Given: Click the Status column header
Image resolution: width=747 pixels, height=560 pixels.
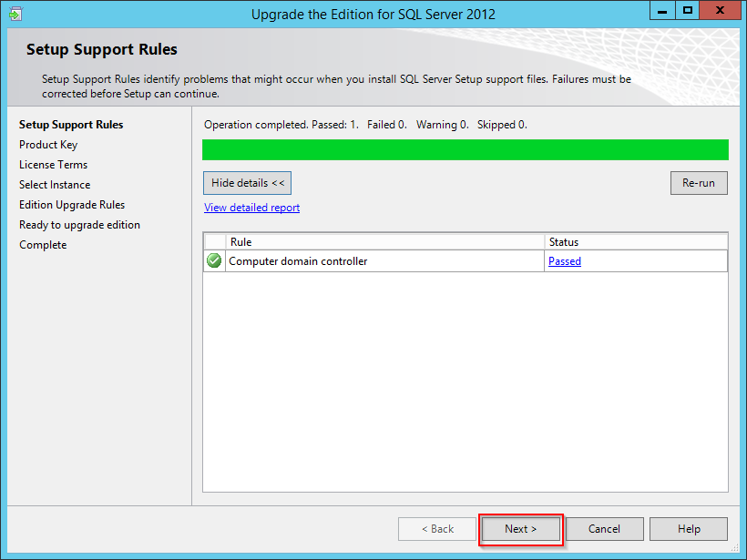Looking at the screenshot, I should click(x=636, y=242).
